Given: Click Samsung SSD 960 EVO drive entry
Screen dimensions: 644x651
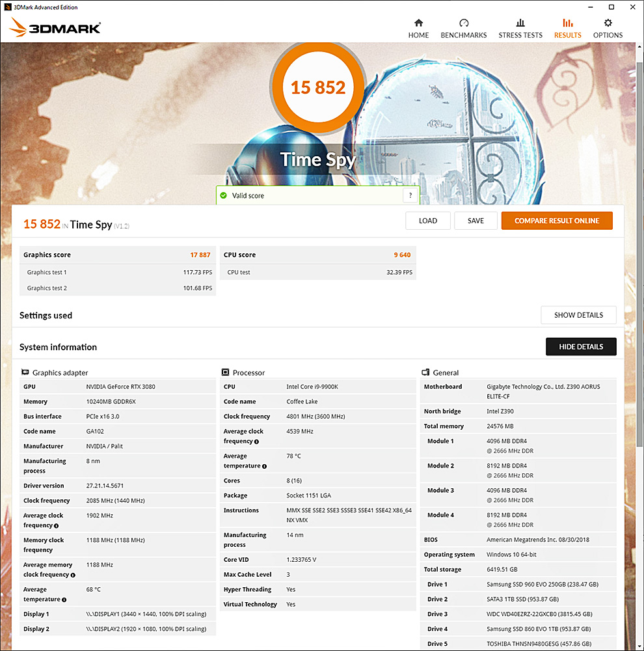Looking at the screenshot, I should (543, 585).
